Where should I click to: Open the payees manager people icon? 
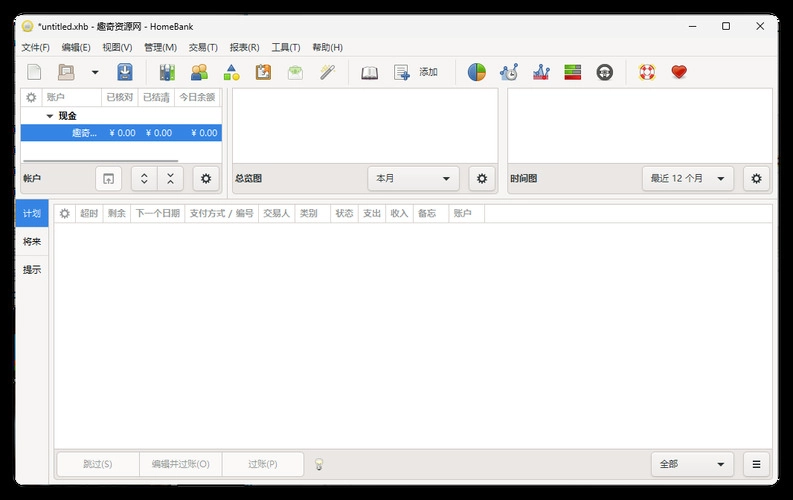click(x=199, y=72)
